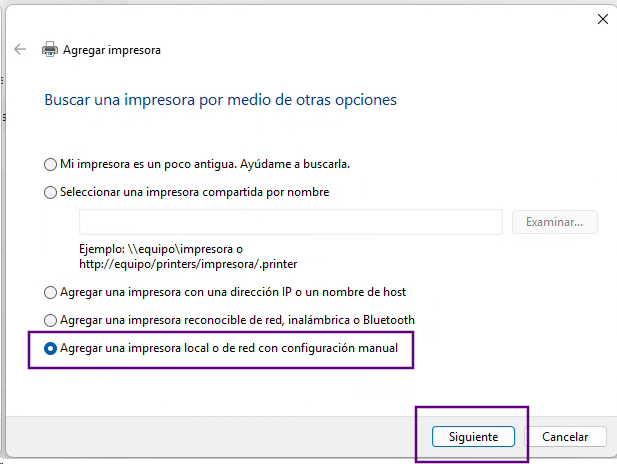617x464 pixels.
Task: Select local printer with manual configuration radio button
Action: [51, 348]
